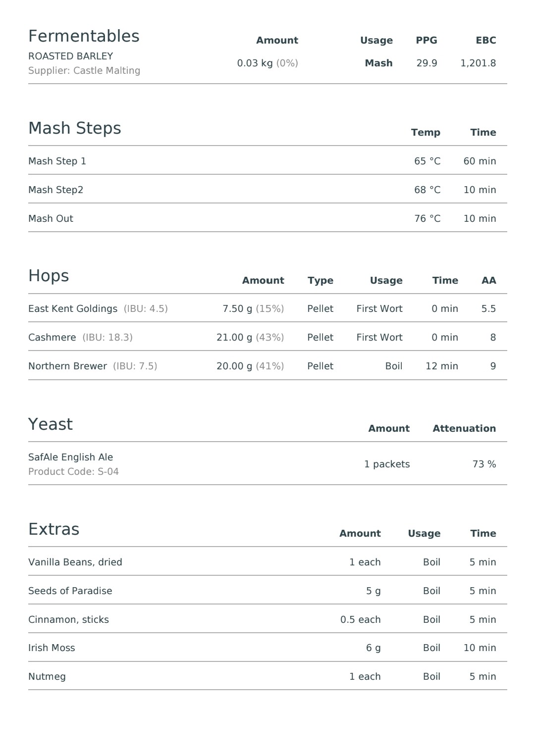This screenshot has height=756, width=535.
Task: Click the Supplier: Castle Malting text
Action: [x=84, y=70]
